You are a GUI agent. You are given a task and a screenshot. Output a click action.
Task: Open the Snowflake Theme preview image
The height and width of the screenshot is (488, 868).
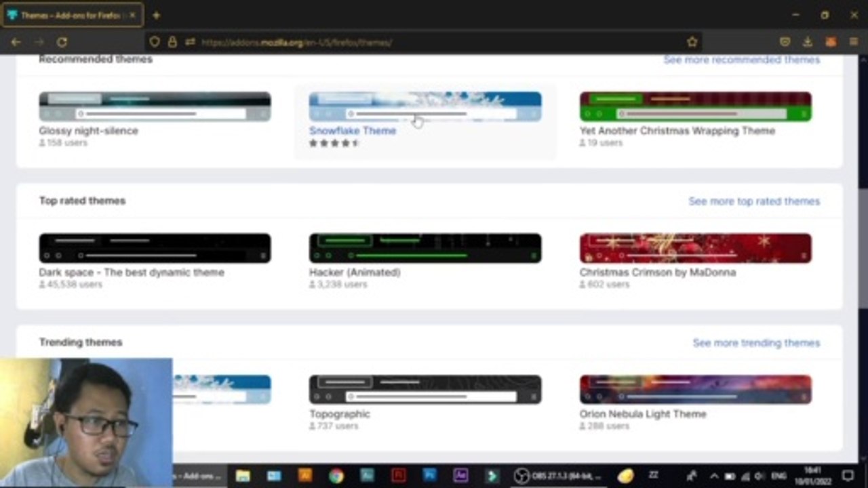coord(425,106)
